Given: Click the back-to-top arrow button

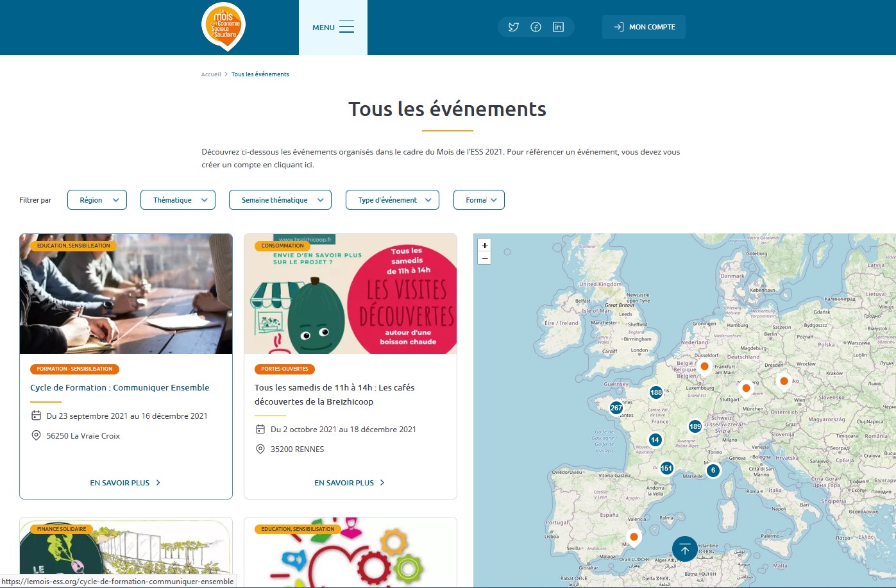Looking at the screenshot, I should [684, 549].
